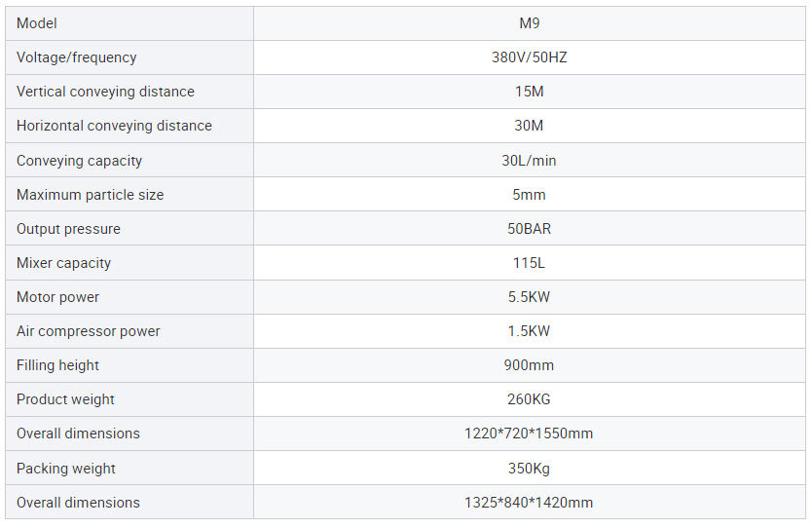Click the Air compressor power label

click(x=88, y=331)
